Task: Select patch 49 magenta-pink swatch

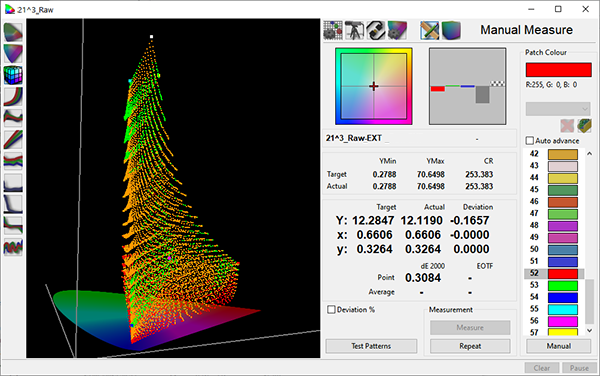Action: pos(563,238)
